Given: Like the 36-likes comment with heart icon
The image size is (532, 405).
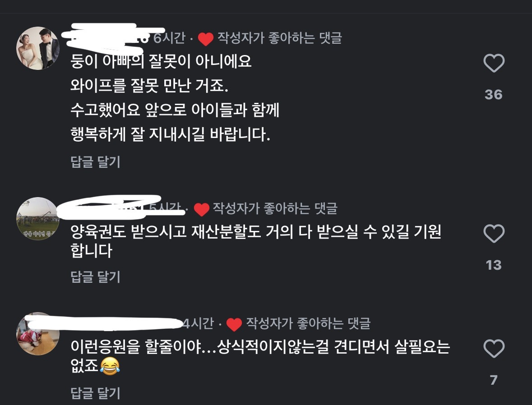Looking at the screenshot, I should (494, 63).
